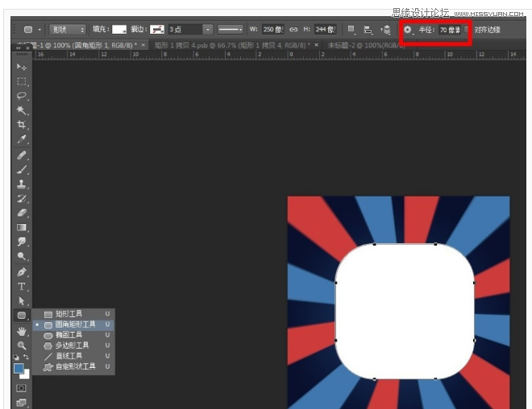Select the Pen tool

tap(22, 272)
